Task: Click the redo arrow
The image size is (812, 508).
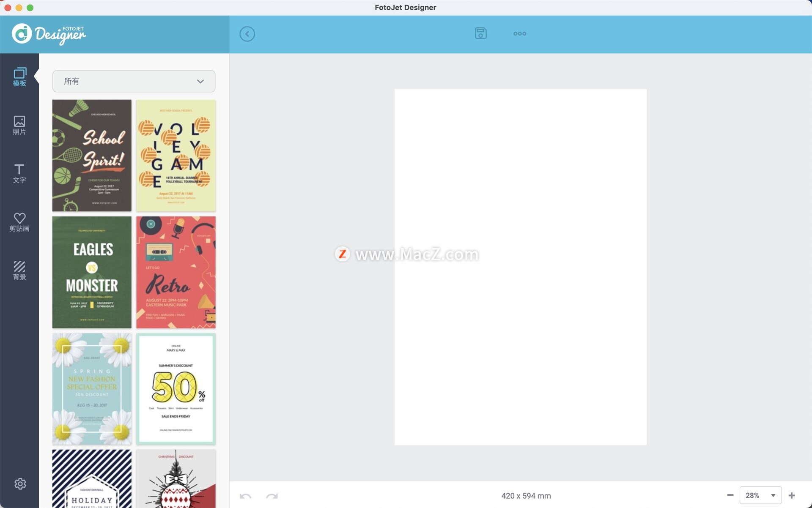Action: pos(272,496)
